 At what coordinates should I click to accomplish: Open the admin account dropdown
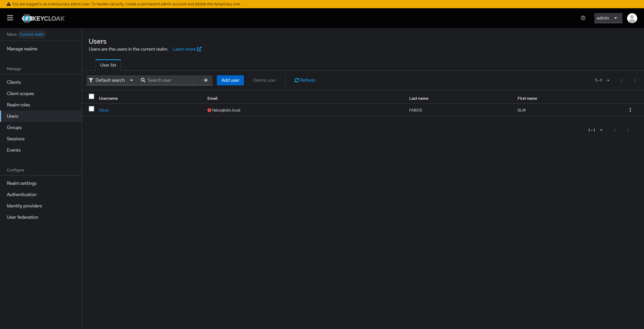tap(608, 18)
